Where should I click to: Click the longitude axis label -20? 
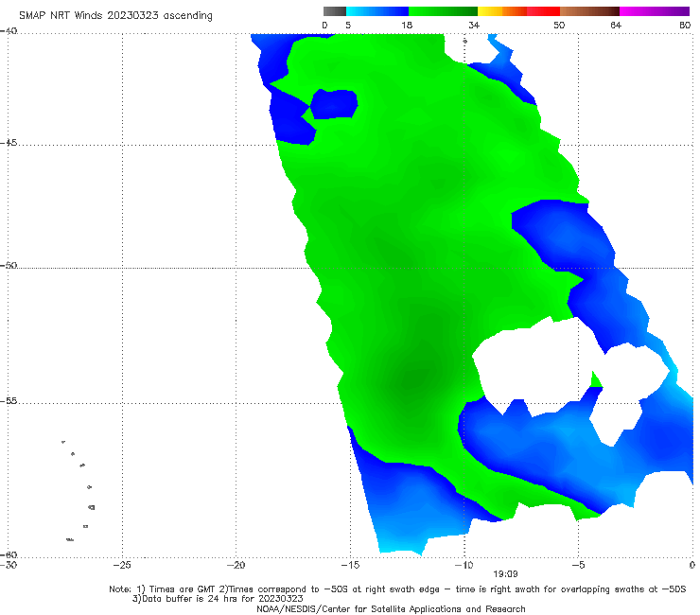click(x=236, y=565)
